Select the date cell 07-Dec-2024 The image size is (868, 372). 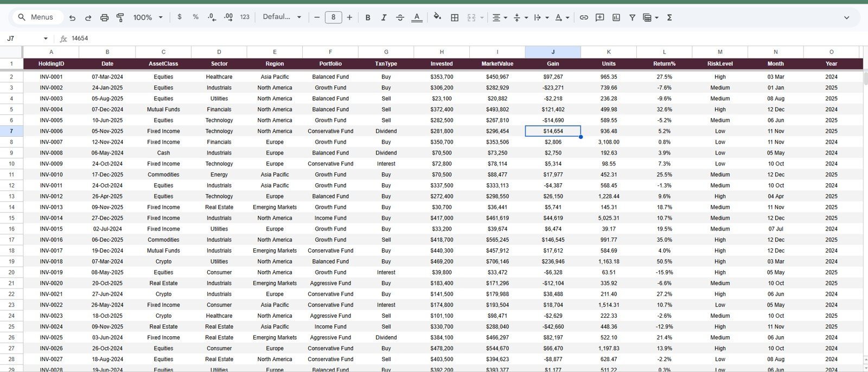click(107, 110)
